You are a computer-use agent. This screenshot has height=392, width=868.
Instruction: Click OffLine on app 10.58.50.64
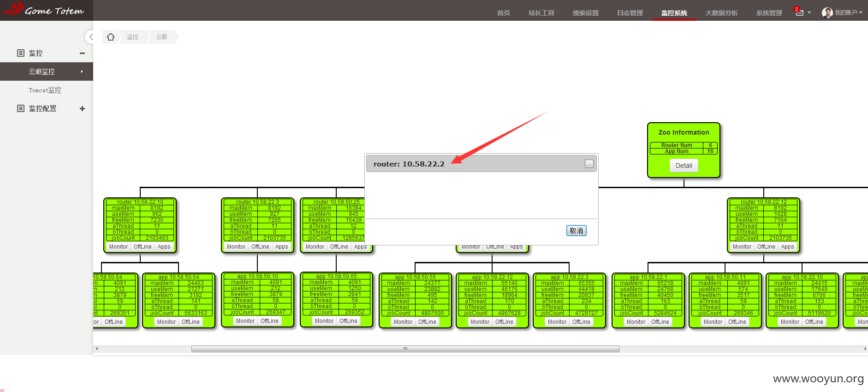click(113, 322)
